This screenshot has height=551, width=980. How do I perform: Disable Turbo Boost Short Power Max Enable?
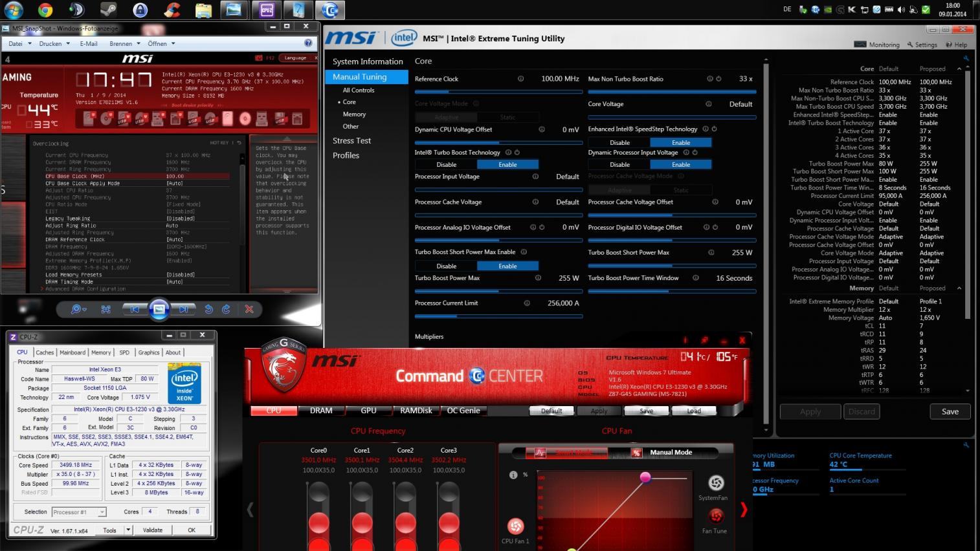coord(446,266)
